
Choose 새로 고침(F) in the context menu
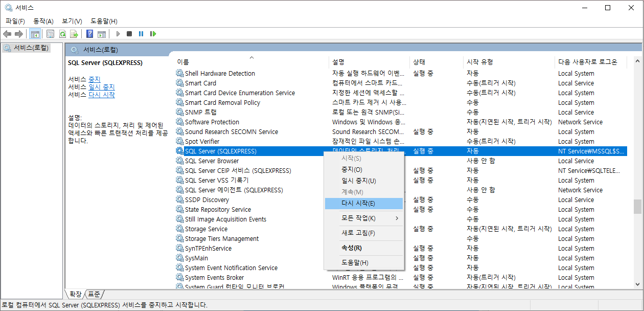click(x=364, y=233)
